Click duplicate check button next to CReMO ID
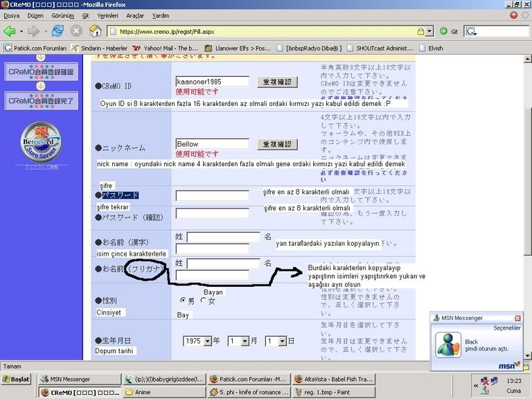The width and height of the screenshot is (532, 399). 277,82
